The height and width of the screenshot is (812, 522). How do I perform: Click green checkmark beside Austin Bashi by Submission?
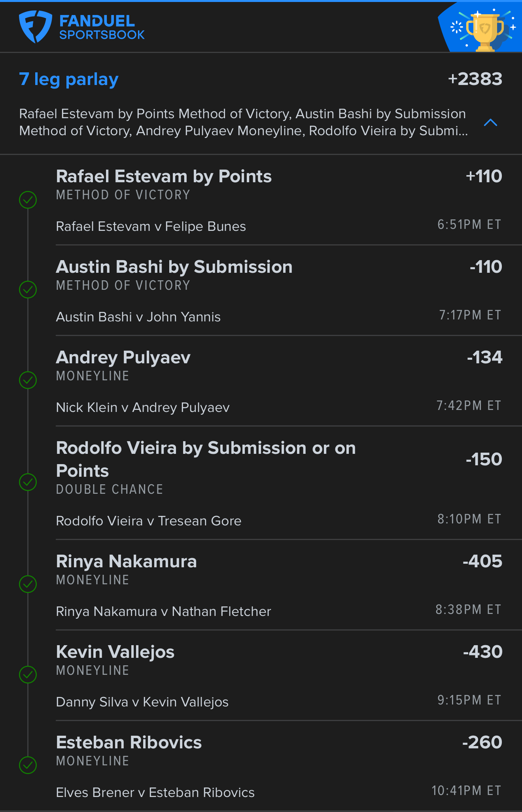[x=28, y=290]
